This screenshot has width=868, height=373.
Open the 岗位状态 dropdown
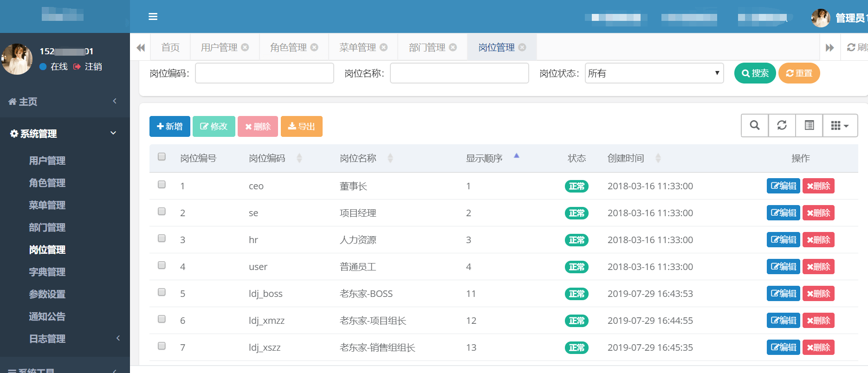(654, 73)
